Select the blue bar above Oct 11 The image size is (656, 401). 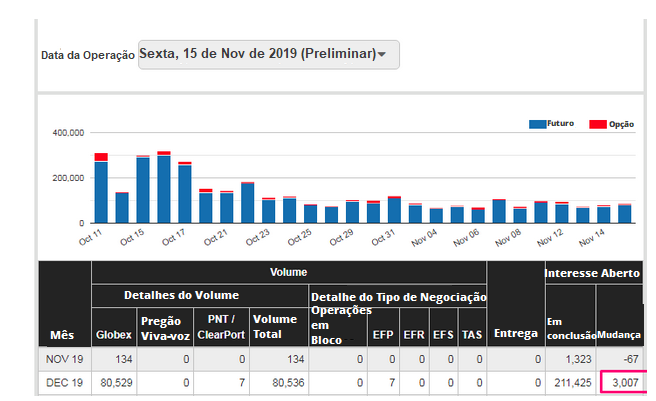pos(101,192)
